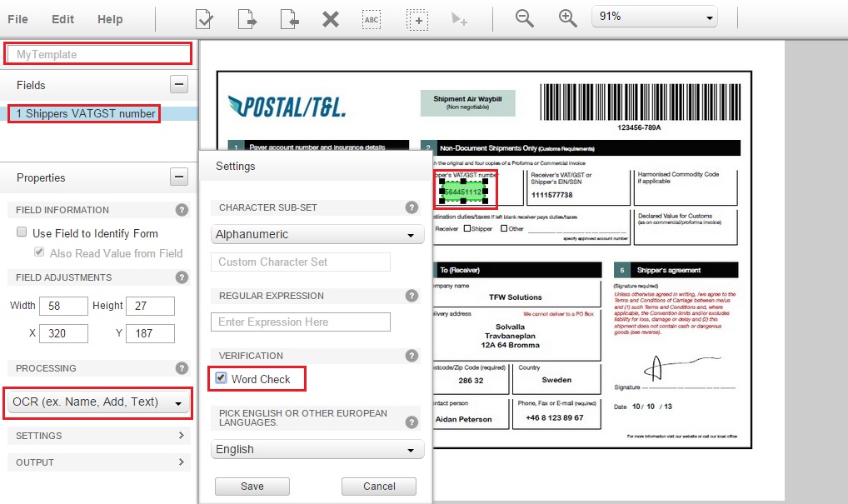Select the ABC text field tool
This screenshot has width=848, height=504.
[372, 18]
